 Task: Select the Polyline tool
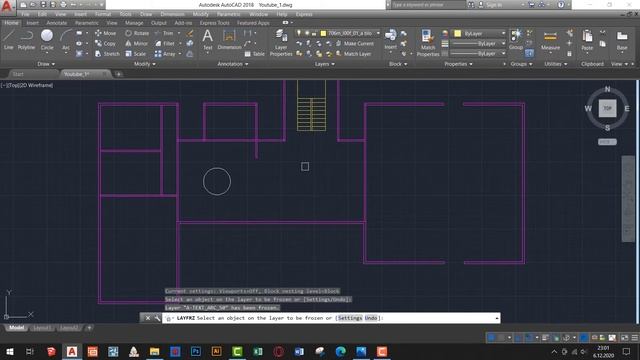27,40
